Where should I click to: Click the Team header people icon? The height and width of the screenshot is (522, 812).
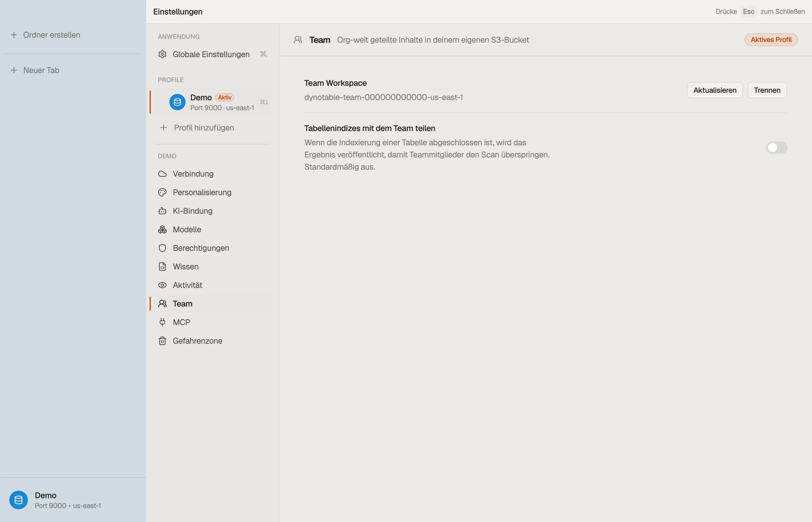click(x=298, y=40)
